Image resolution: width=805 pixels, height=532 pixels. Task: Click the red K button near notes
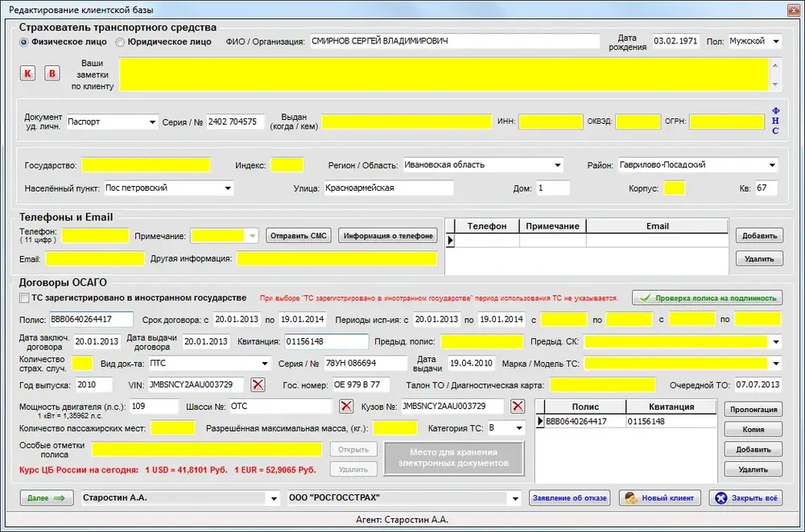[x=27, y=73]
